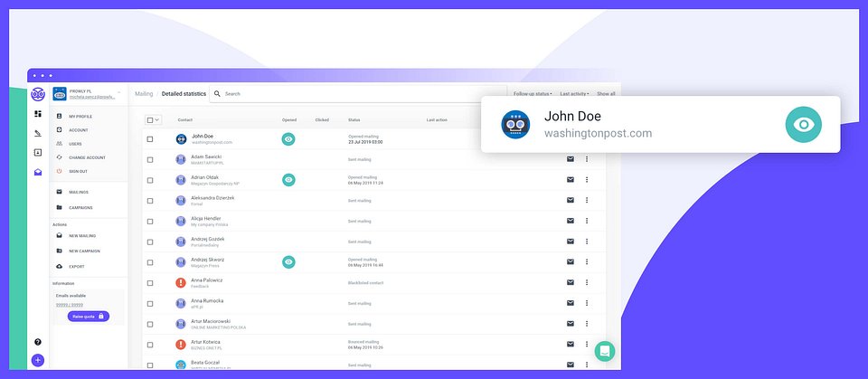Select Sign Out

click(x=78, y=171)
